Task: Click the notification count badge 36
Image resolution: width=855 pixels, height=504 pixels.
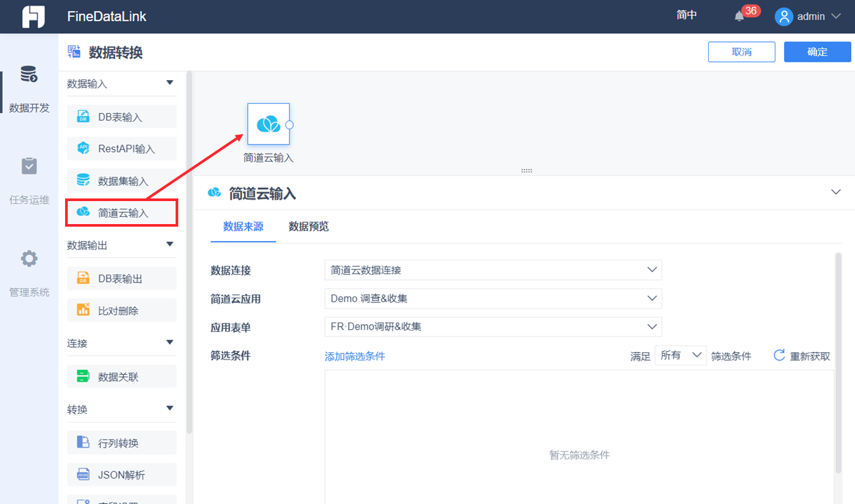Action: (x=751, y=11)
